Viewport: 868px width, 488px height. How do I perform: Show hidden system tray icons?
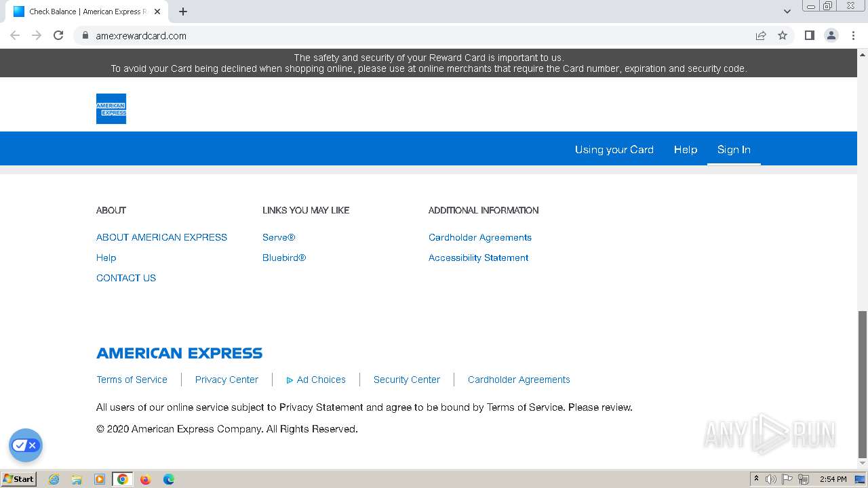coord(756,479)
